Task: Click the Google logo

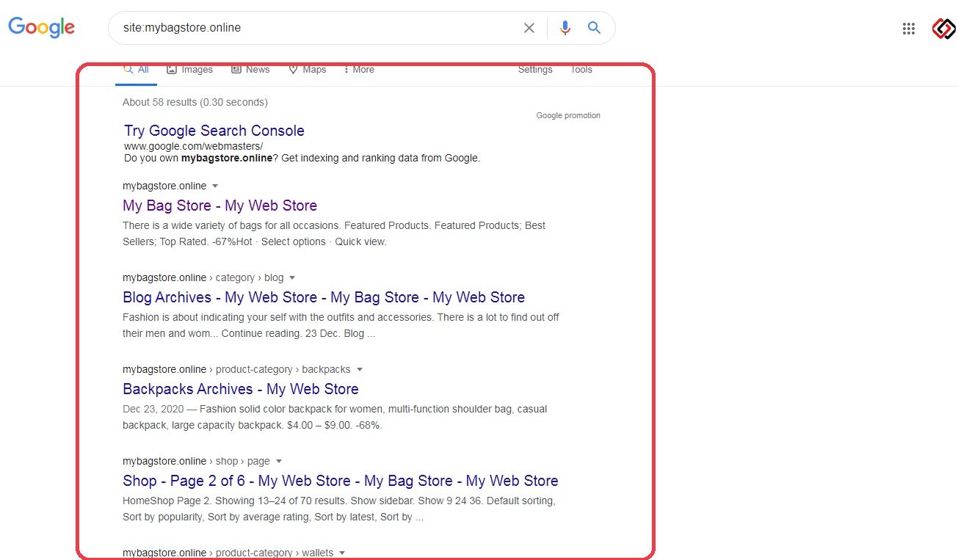Action: pos(42,28)
